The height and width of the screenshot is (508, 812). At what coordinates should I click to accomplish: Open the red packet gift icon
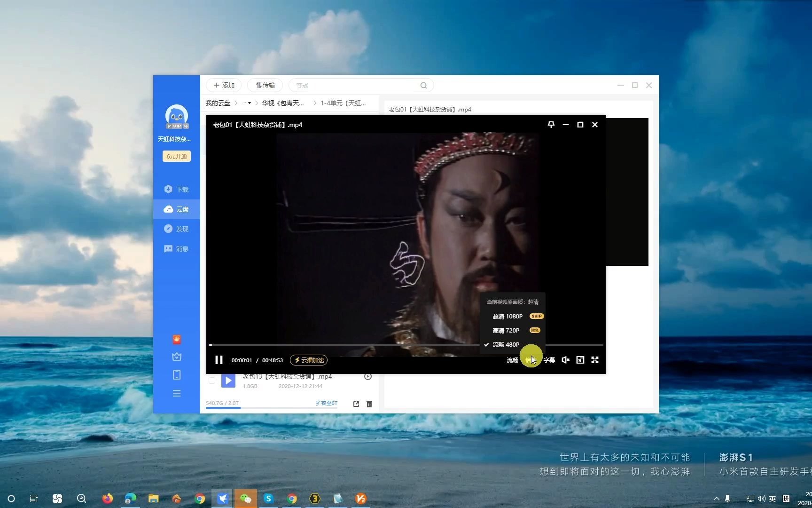click(177, 339)
